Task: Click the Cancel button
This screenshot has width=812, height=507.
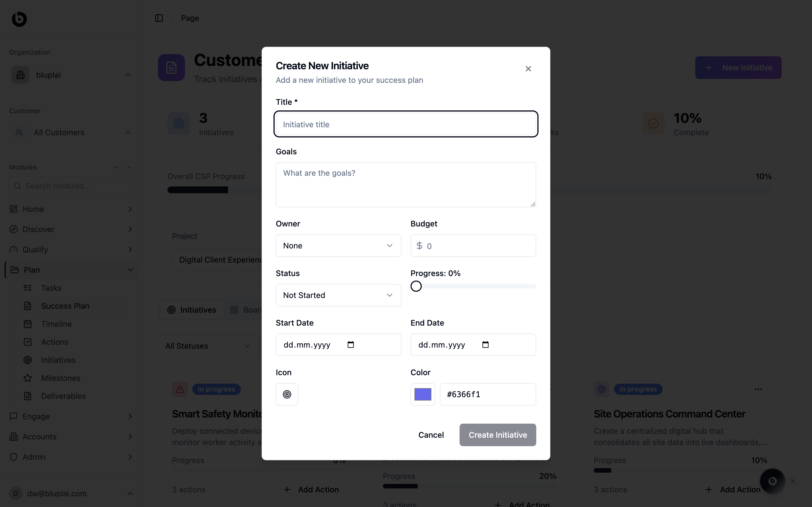Action: (x=431, y=435)
